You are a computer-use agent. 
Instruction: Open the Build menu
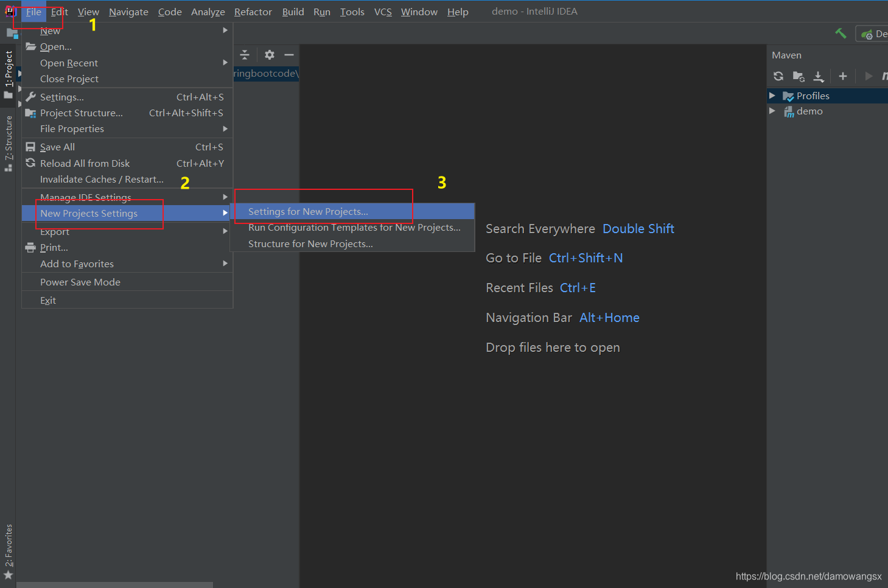coord(293,12)
